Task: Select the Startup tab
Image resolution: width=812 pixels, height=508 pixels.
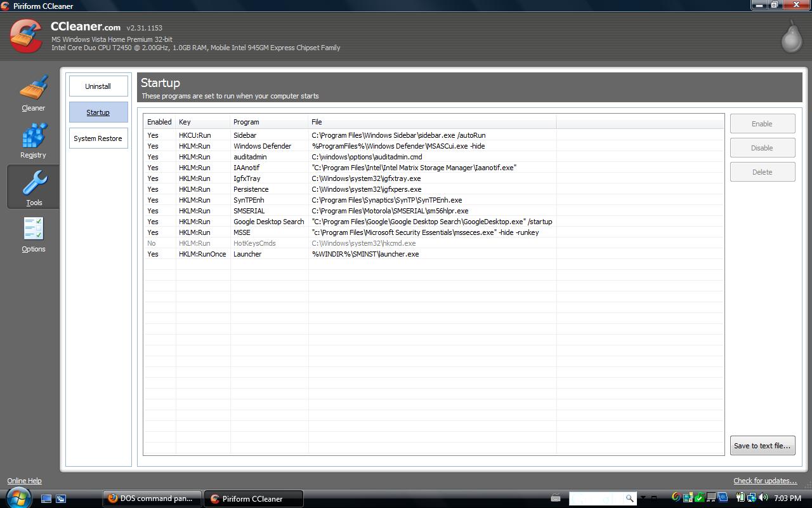Action: tap(98, 112)
